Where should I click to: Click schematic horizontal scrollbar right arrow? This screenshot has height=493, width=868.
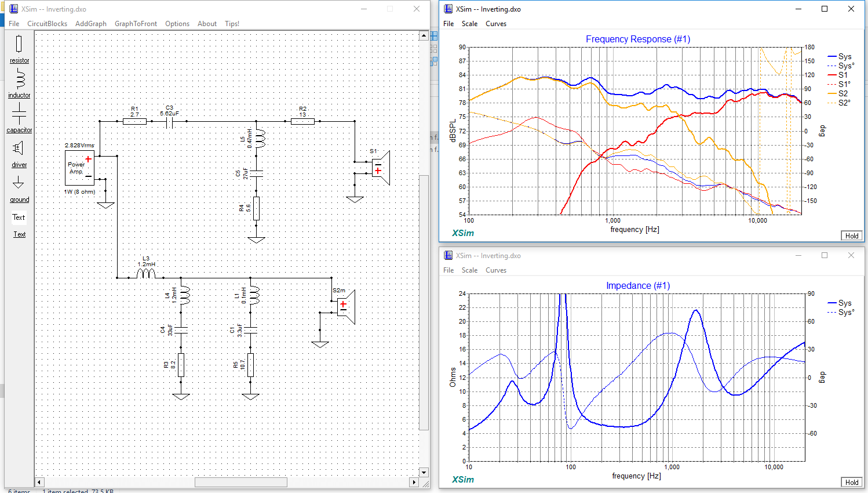[414, 482]
